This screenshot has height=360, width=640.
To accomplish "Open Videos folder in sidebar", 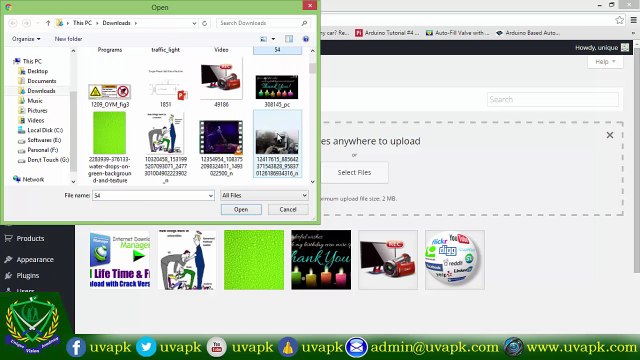I will (x=31, y=120).
